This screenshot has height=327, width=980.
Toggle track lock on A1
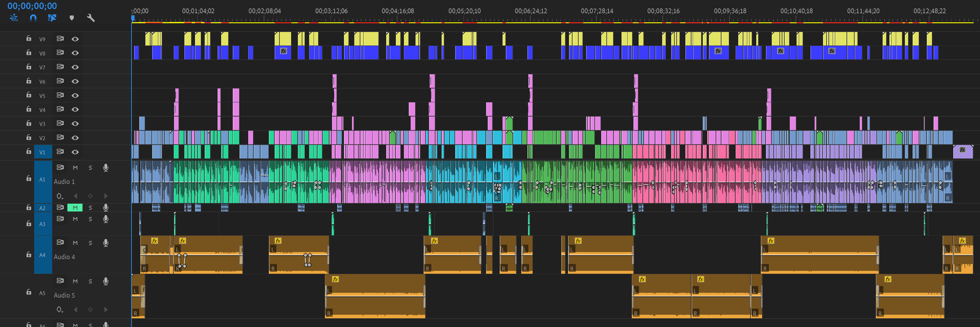pyautogui.click(x=29, y=178)
